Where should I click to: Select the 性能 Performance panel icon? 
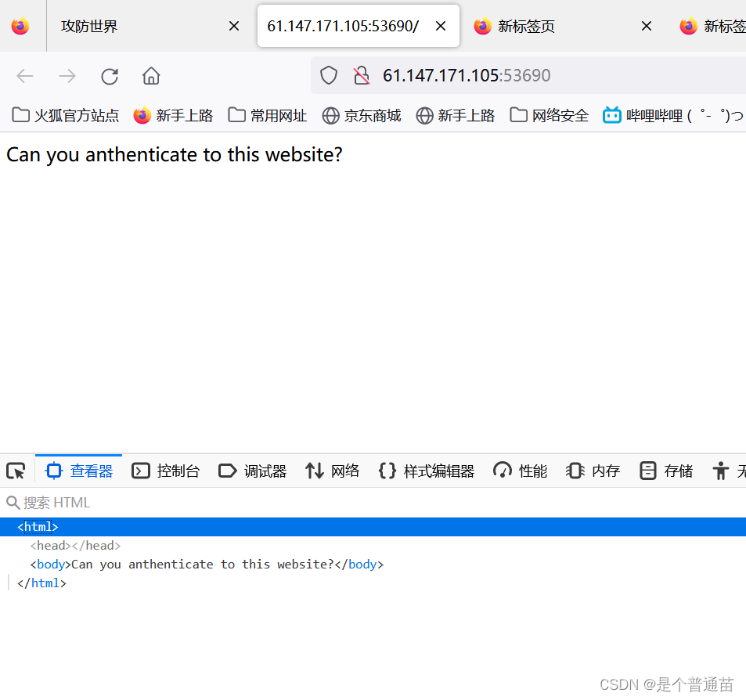tap(520, 471)
